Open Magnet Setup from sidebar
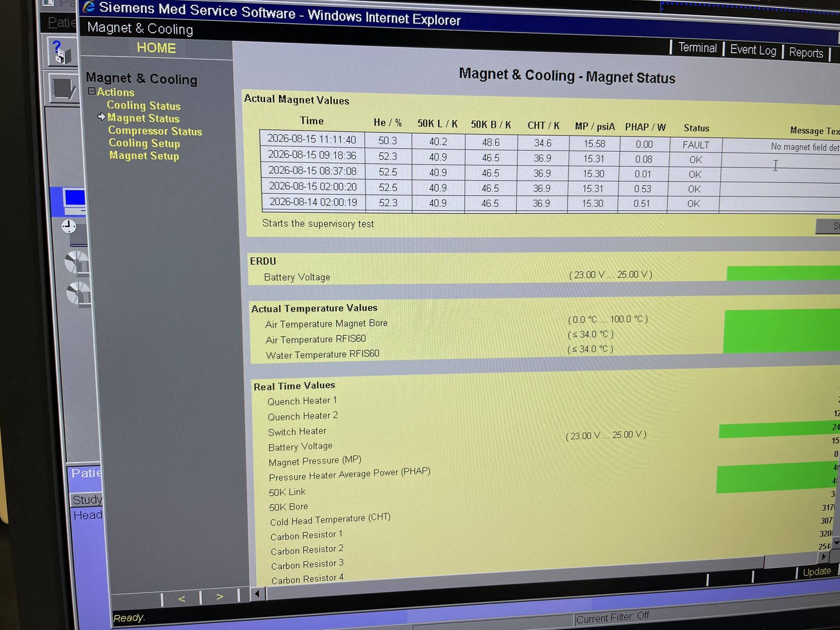 coord(144,155)
